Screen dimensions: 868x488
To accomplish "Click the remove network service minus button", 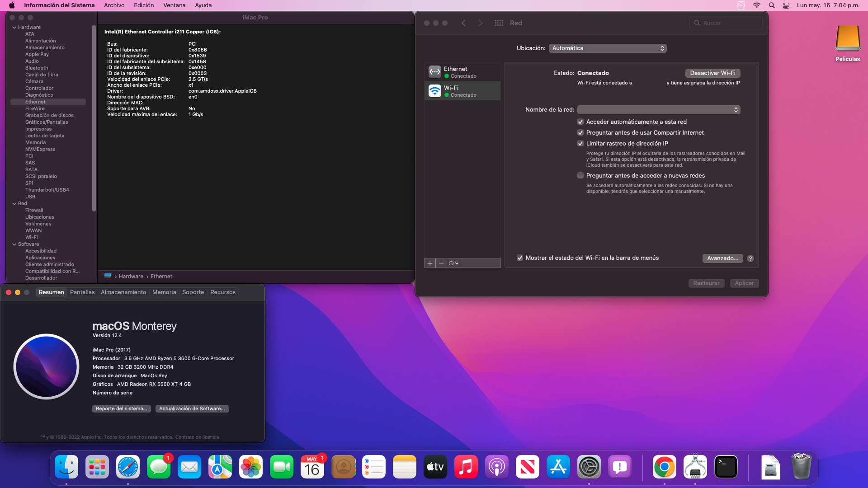I will pyautogui.click(x=441, y=263).
